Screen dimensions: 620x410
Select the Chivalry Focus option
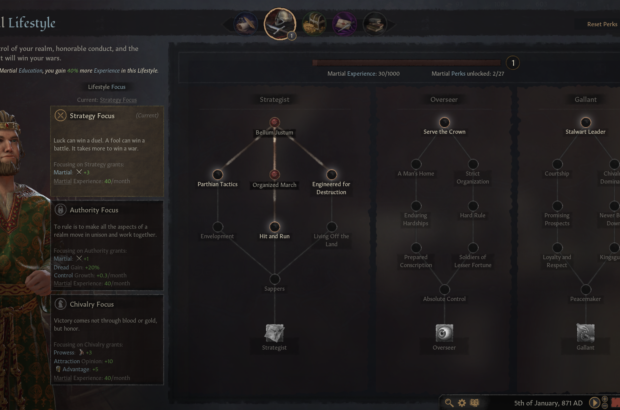tap(107, 340)
